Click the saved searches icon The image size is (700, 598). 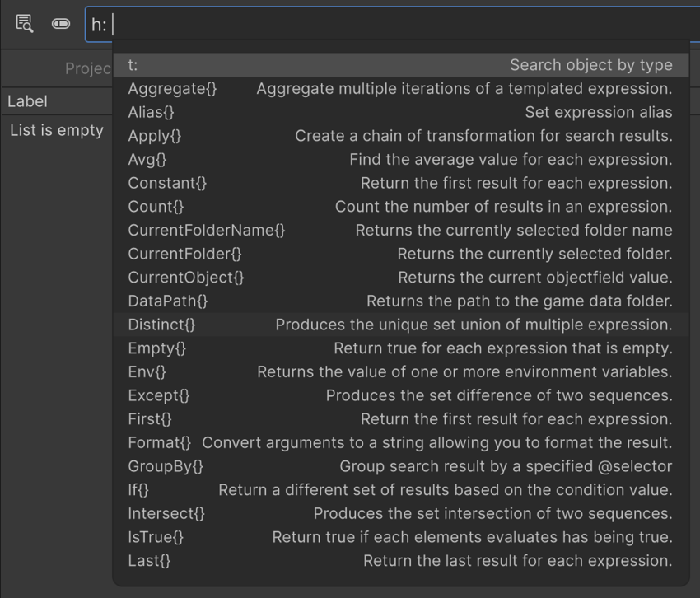click(x=24, y=24)
